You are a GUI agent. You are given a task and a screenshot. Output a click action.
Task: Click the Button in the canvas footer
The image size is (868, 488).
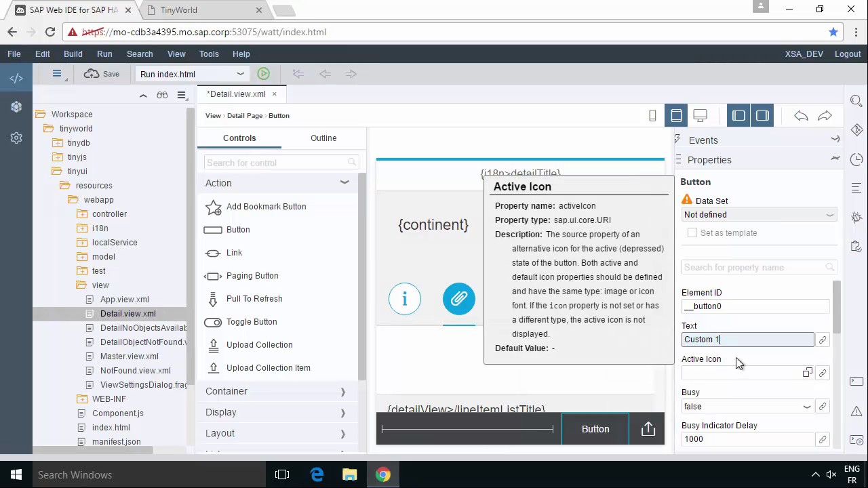tap(595, 429)
